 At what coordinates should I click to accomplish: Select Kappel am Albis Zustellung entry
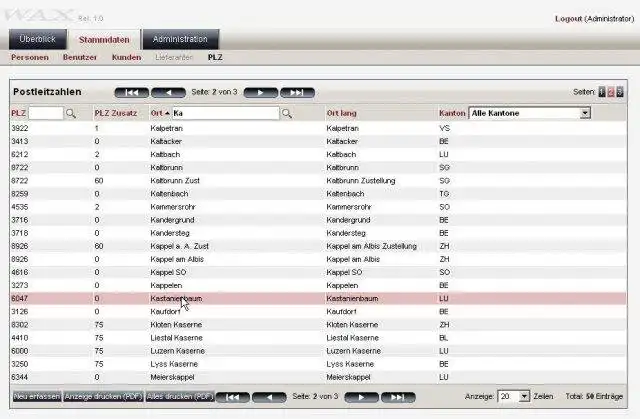371,246
